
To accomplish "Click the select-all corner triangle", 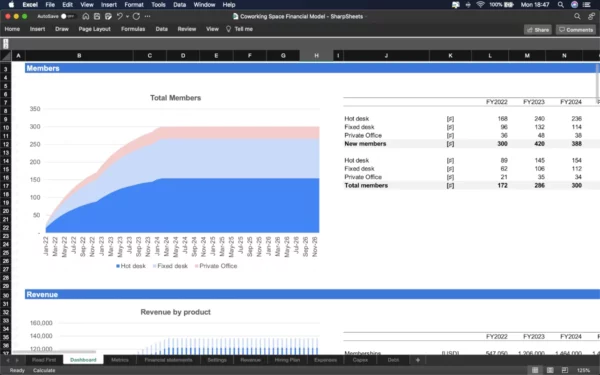I will (6, 56).
